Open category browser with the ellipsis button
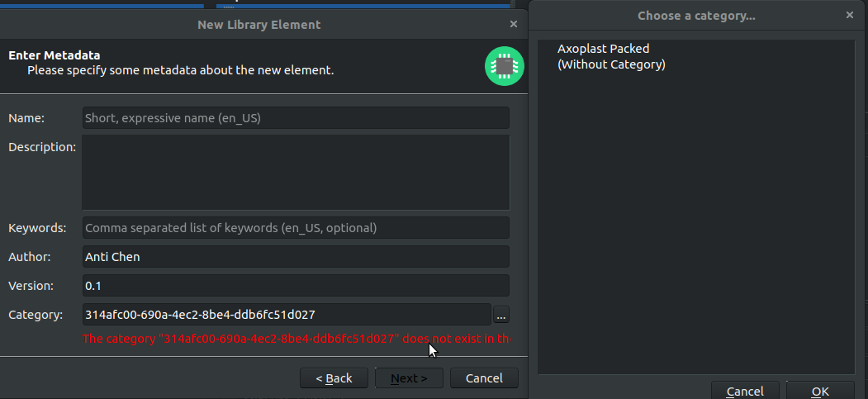The width and height of the screenshot is (868, 399). tap(501, 315)
